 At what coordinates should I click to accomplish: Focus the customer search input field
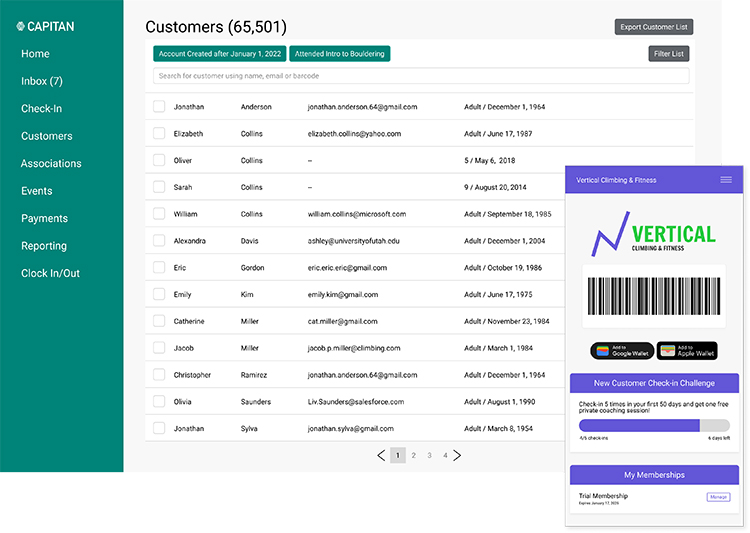(x=420, y=76)
